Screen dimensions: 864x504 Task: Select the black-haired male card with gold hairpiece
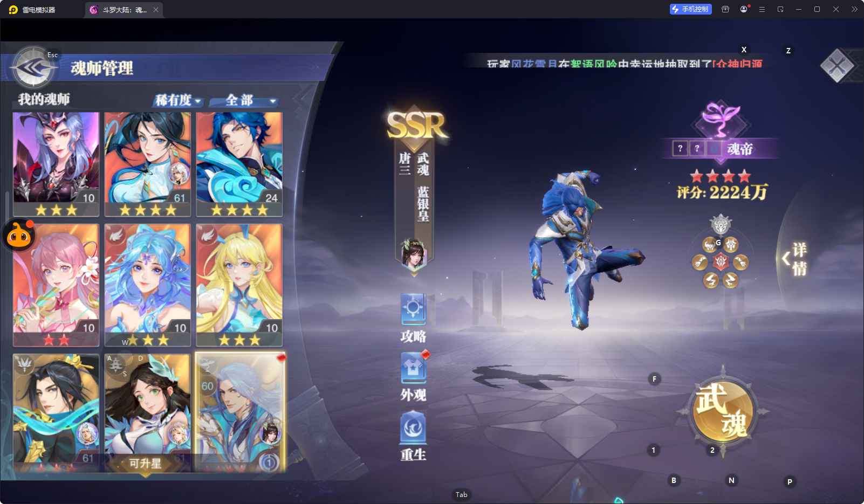(x=56, y=413)
